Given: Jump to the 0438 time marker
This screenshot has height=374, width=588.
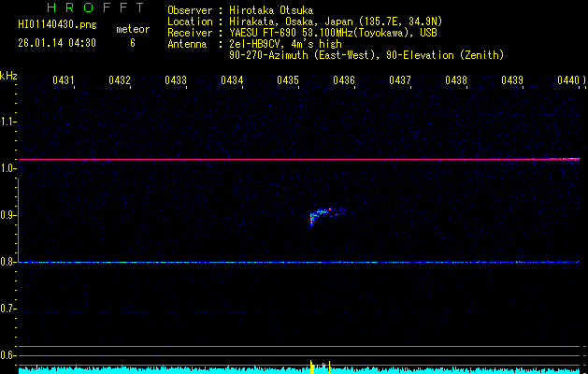Looking at the screenshot, I should 456,81.
